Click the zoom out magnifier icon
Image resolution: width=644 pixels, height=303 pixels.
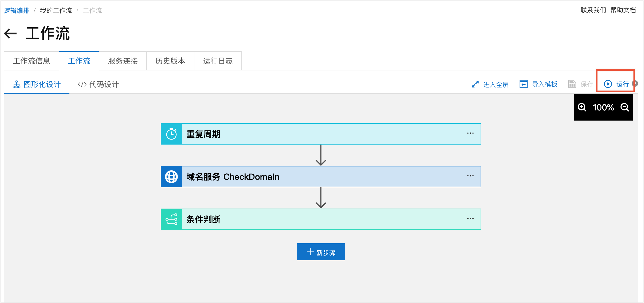pyautogui.click(x=625, y=107)
